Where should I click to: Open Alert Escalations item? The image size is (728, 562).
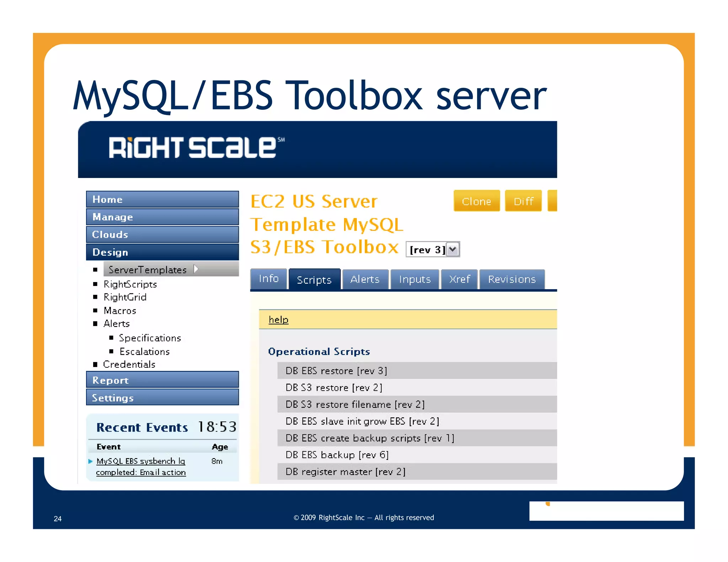(x=145, y=351)
